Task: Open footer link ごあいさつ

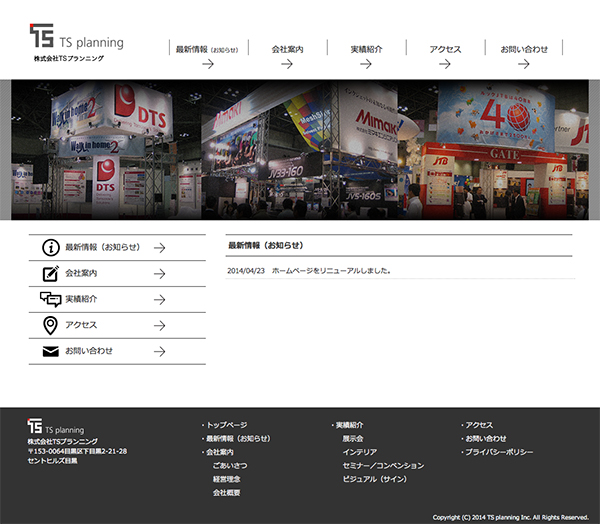Action: point(230,466)
